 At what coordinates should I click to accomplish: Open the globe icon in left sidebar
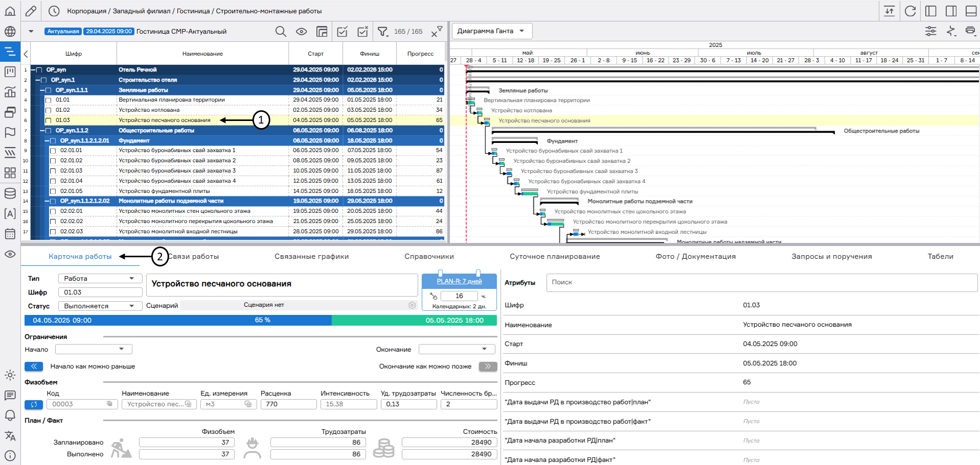point(10,32)
